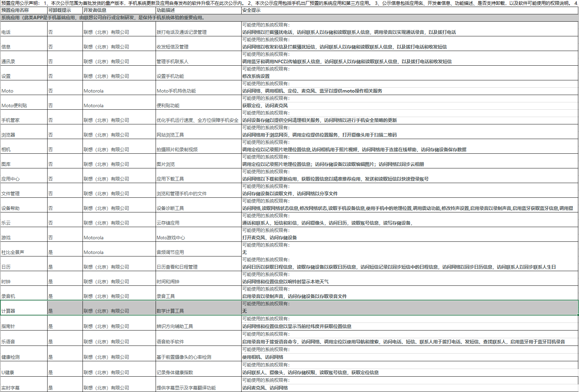The width and height of the screenshot is (579, 392).
Task: Click the 电话 app name cell
Action: tap(24, 29)
